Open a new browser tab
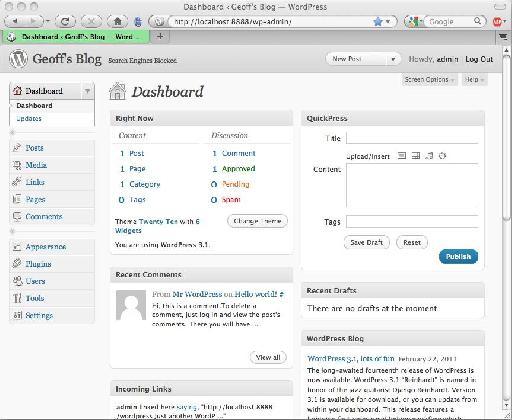512x420 pixels. tap(160, 36)
